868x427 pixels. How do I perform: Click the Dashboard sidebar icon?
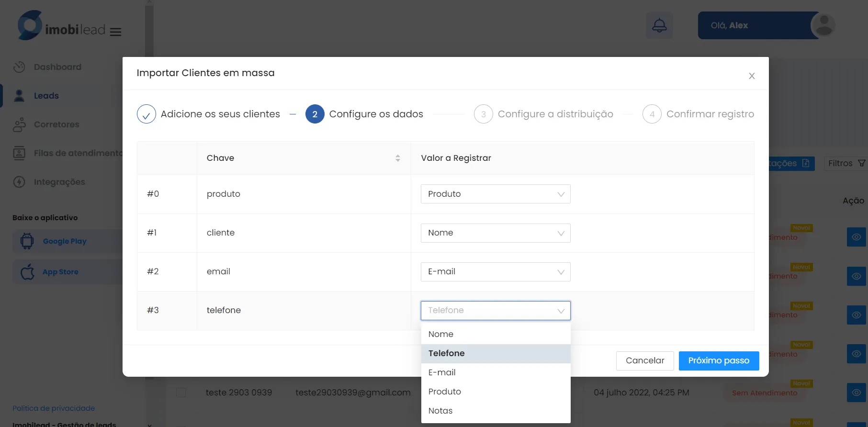19,67
